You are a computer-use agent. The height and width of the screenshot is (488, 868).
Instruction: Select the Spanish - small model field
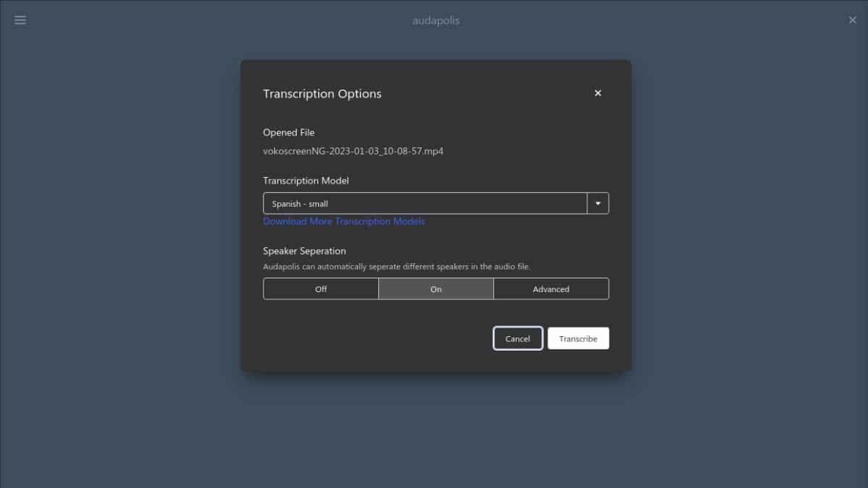click(x=425, y=204)
